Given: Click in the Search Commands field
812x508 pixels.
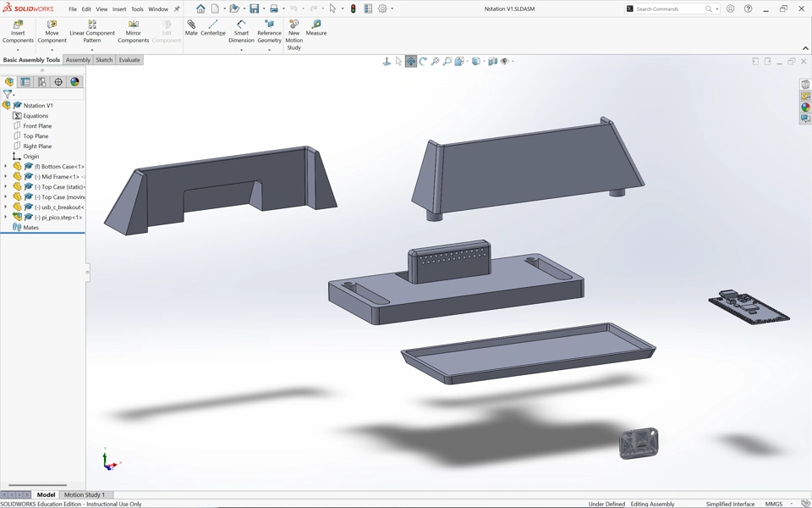Looking at the screenshot, I should click(x=670, y=8).
